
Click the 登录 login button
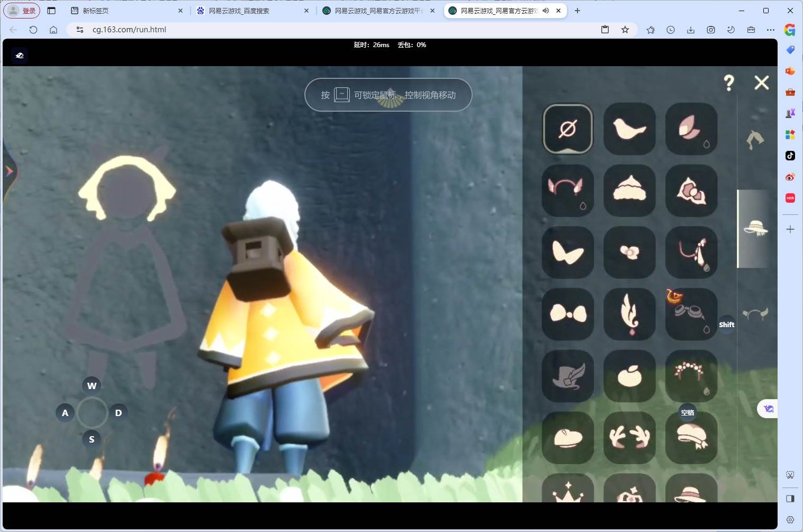(22, 11)
